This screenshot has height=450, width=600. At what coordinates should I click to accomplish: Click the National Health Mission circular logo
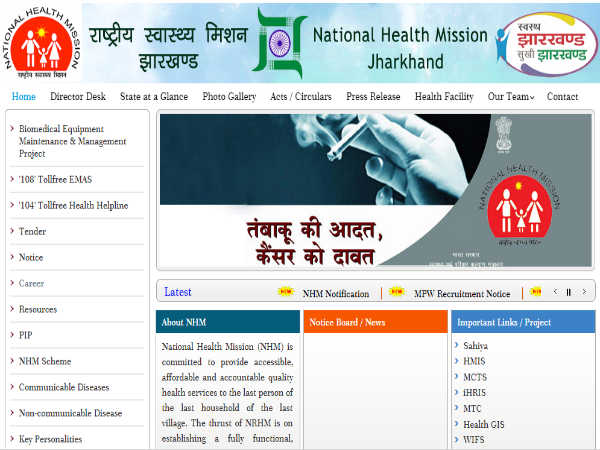(39, 42)
